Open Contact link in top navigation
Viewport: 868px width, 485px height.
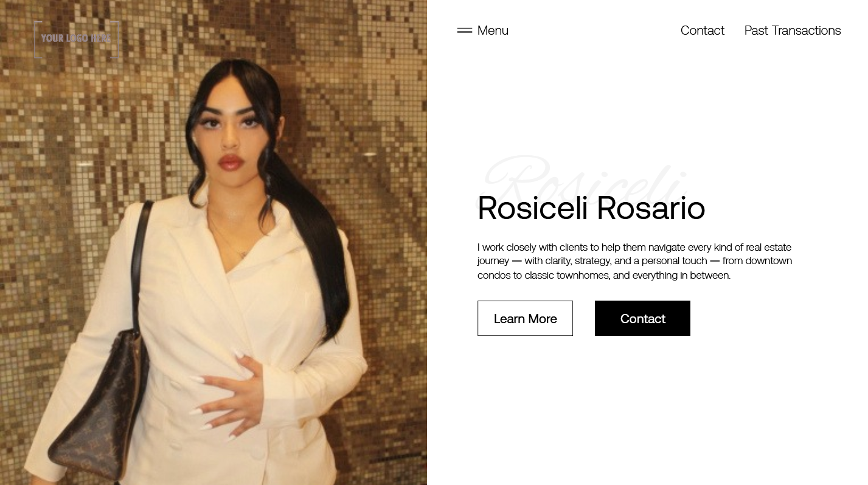click(x=703, y=30)
